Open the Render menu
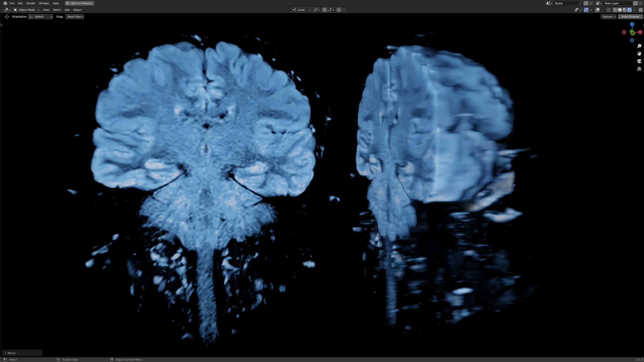 coord(31,3)
